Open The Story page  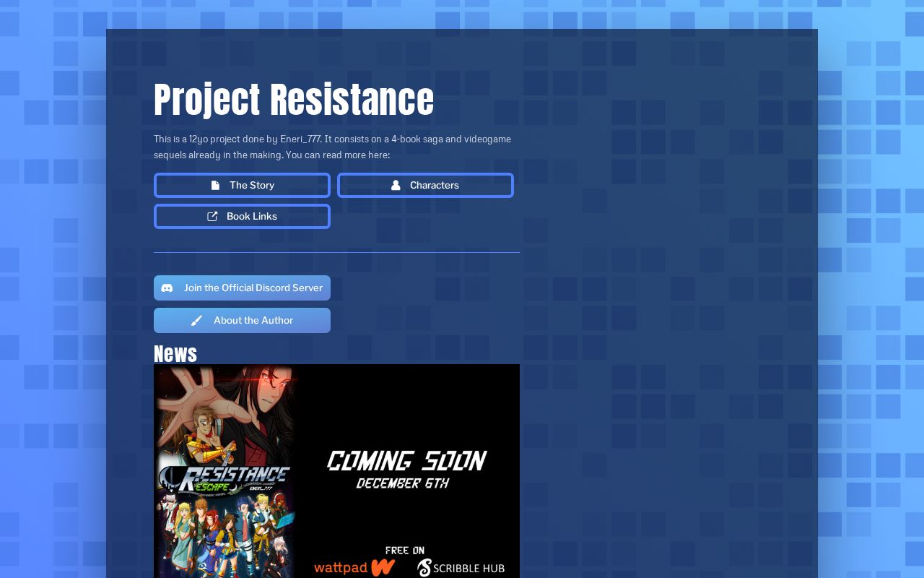pyautogui.click(x=242, y=186)
